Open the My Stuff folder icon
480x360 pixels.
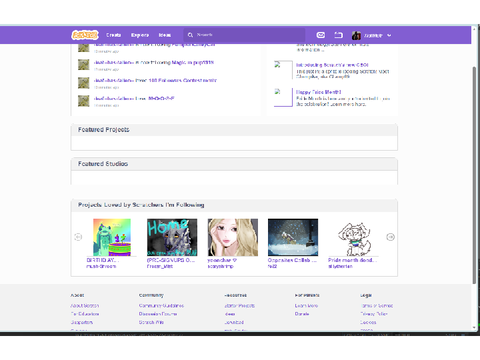[x=338, y=35]
